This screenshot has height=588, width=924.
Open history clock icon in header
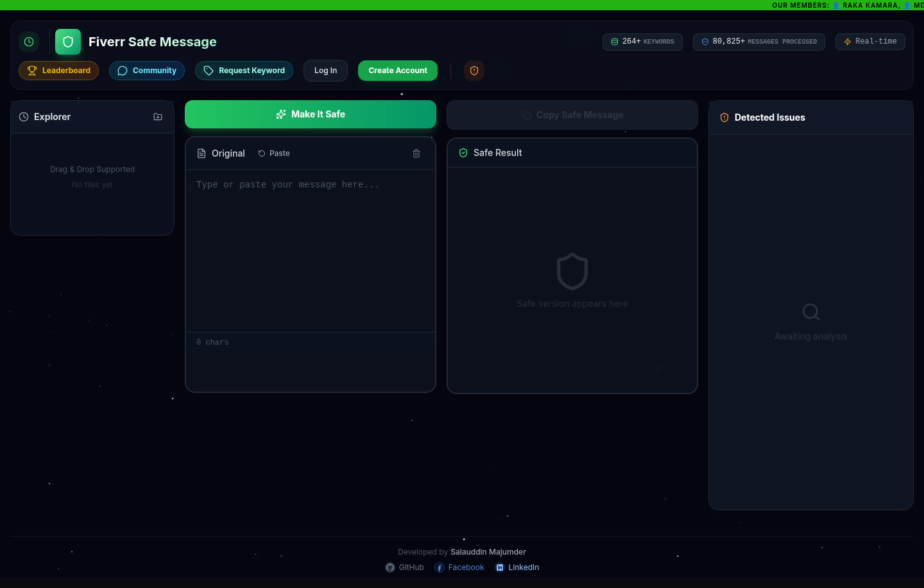29,42
